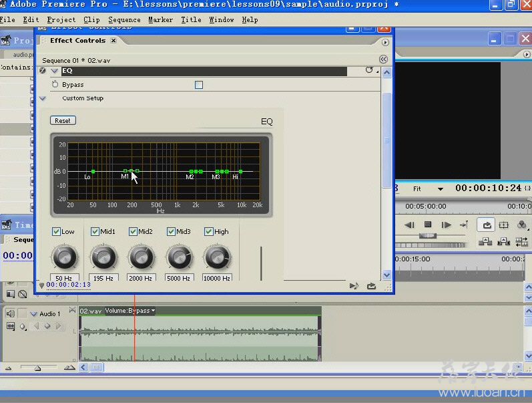Open the Edit menu

[x=31, y=19]
